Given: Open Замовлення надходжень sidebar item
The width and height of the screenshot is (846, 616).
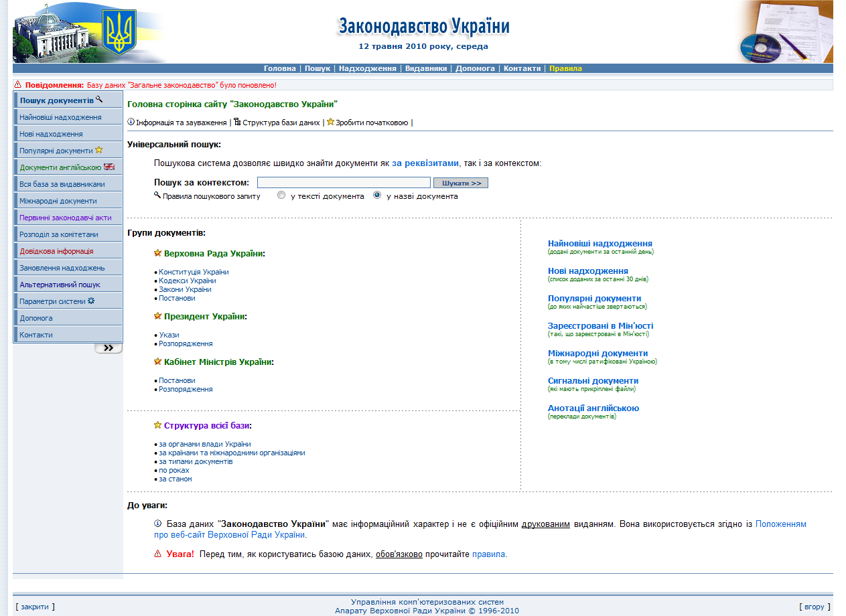Looking at the screenshot, I should (x=68, y=268).
